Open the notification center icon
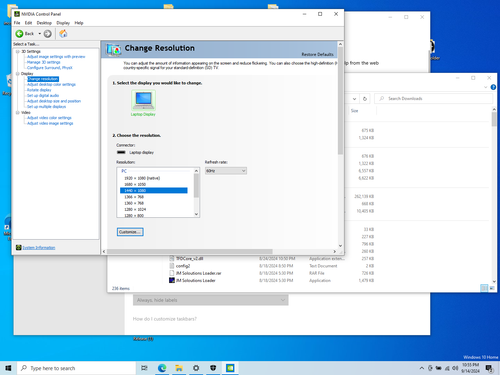 [489, 368]
